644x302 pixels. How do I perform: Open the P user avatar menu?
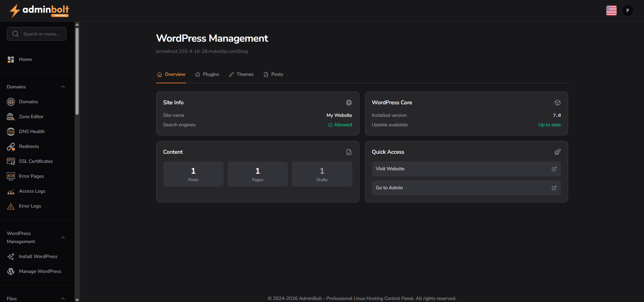coord(628,10)
